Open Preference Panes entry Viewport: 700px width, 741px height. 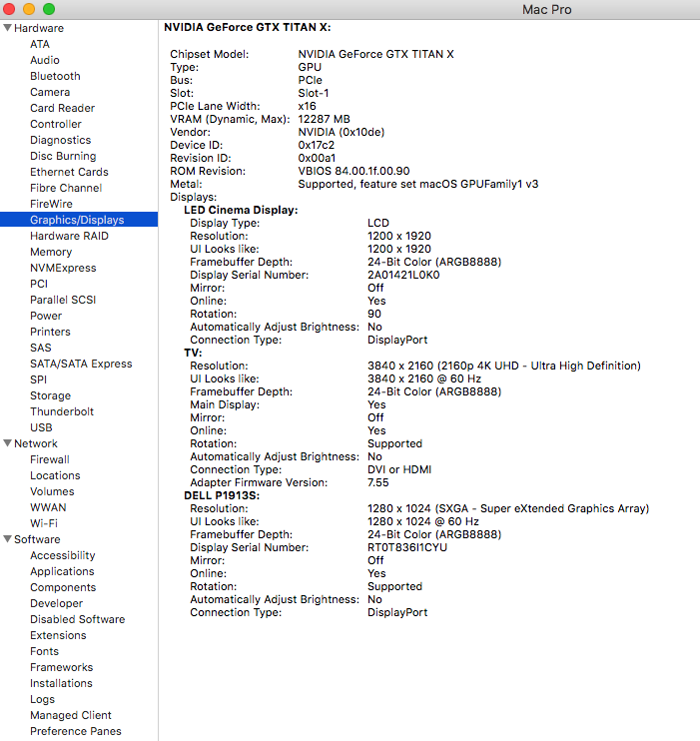tap(76, 731)
